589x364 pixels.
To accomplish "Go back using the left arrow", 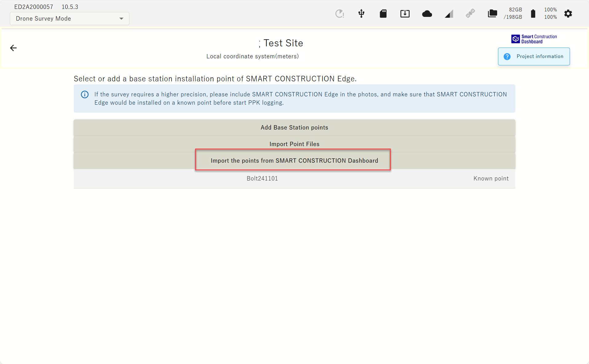I will (13, 48).
